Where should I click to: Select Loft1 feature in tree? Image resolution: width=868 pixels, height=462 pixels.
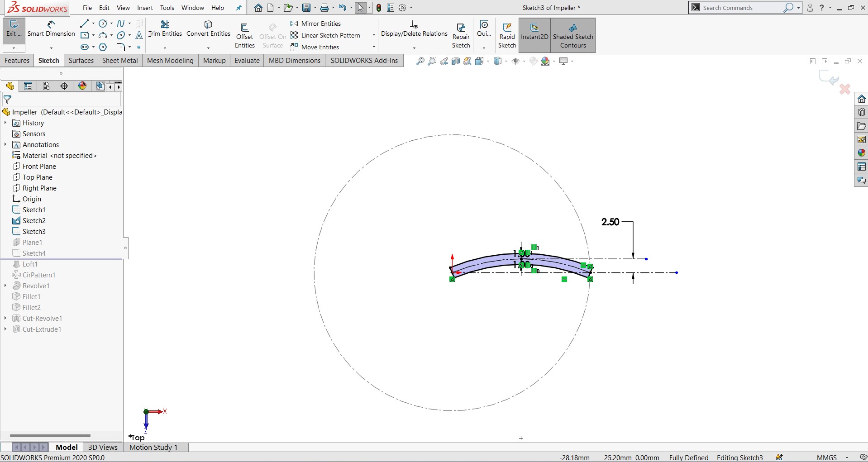click(30, 264)
